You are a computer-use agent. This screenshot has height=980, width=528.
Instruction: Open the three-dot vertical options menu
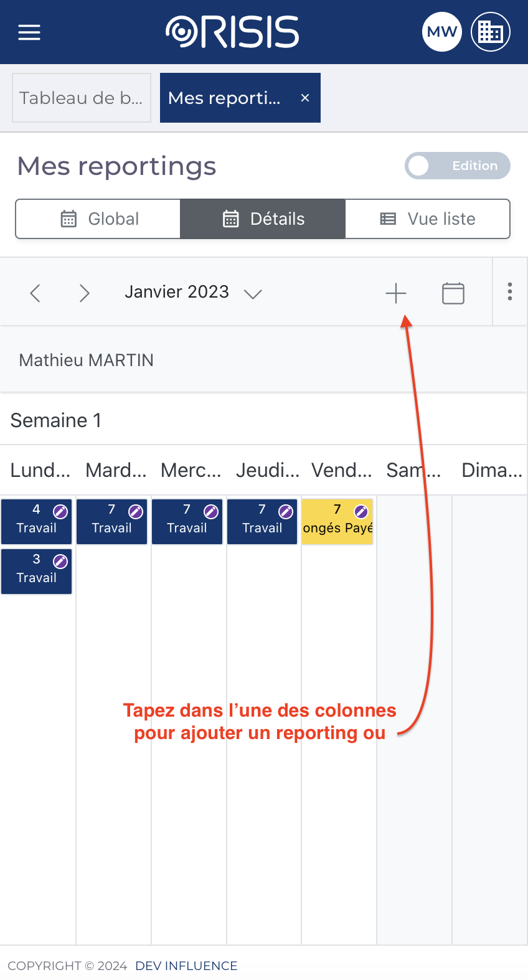tap(510, 291)
